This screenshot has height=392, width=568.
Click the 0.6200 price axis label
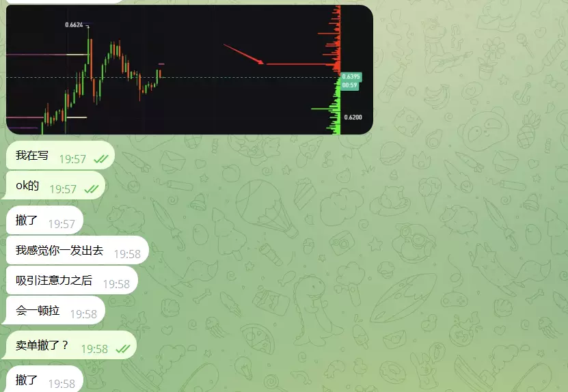353,117
